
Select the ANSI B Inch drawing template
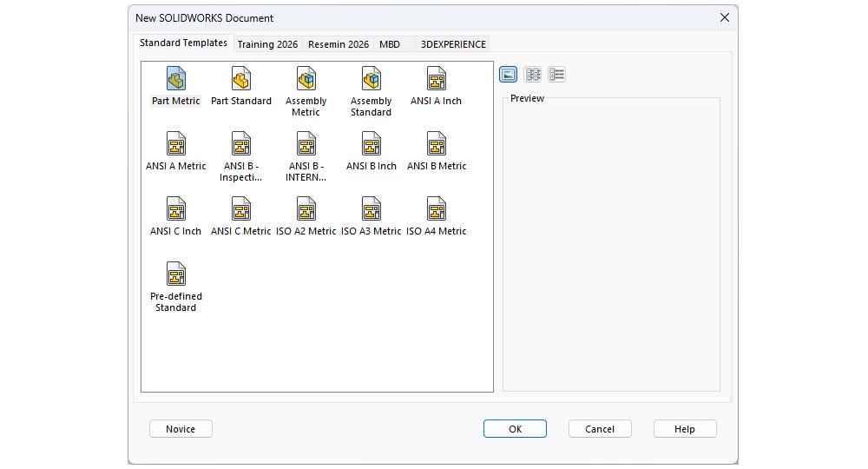point(372,144)
